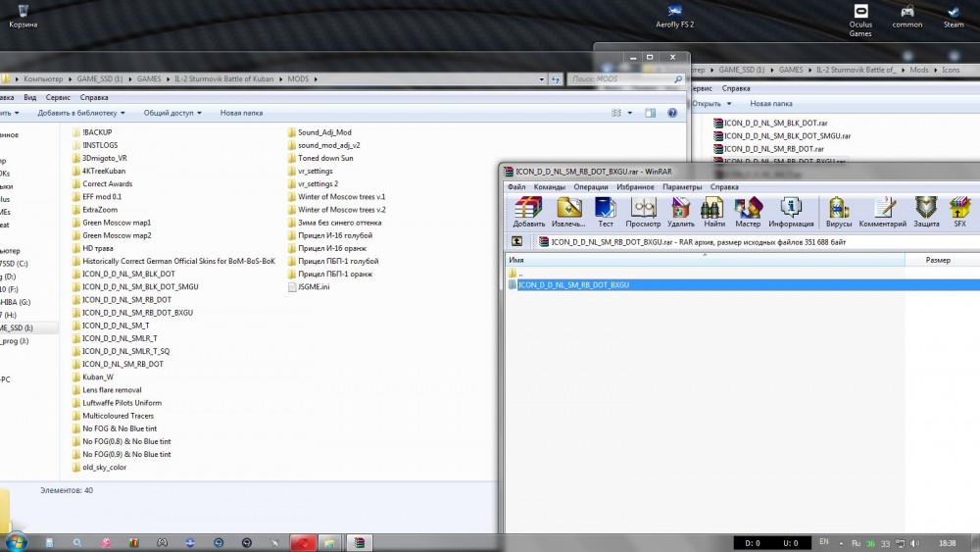Select the 3Dmigoto_VR folder

(99, 158)
